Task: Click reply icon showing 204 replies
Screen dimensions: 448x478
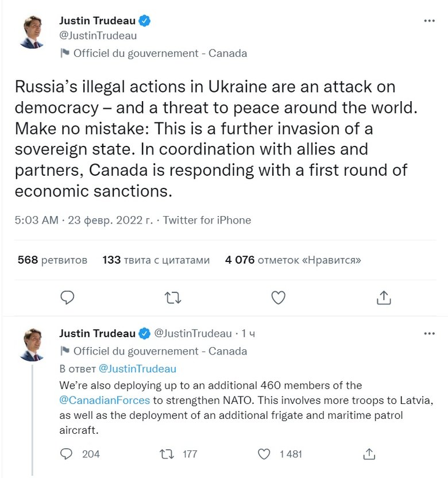Action: (67, 454)
